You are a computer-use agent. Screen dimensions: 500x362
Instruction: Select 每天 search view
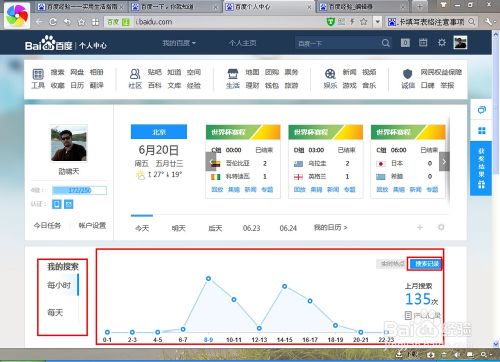coord(55,313)
